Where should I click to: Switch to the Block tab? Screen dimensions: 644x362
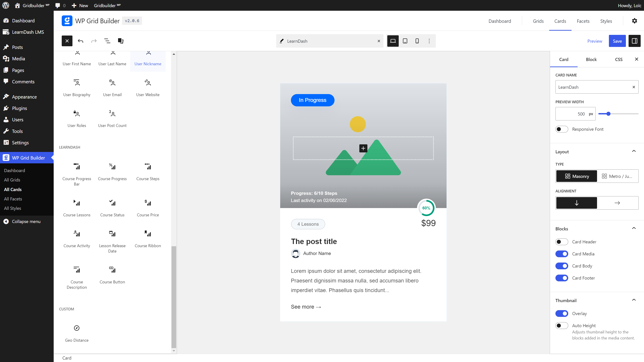coord(591,59)
